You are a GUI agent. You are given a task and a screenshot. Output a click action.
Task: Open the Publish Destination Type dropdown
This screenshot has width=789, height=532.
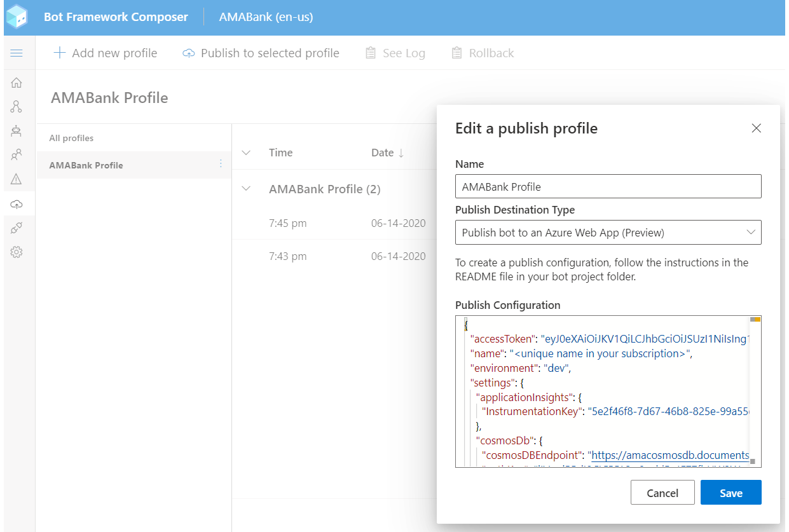(608, 232)
